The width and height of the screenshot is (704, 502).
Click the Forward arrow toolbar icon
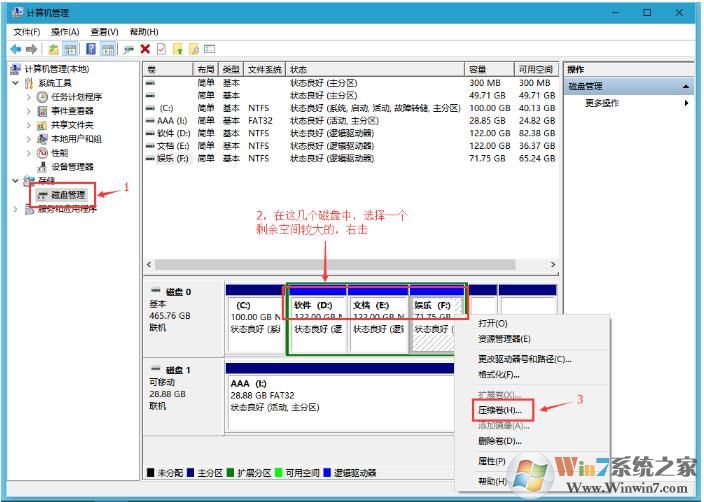point(32,48)
